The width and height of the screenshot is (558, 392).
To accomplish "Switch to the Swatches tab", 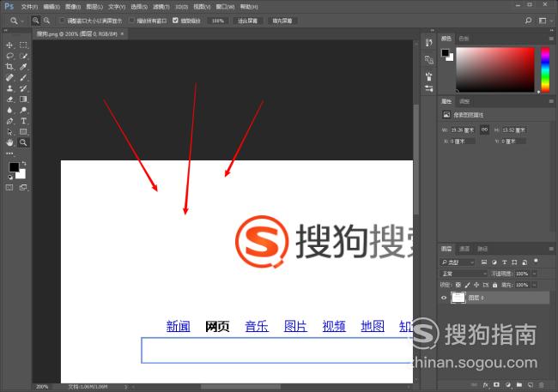I will (464, 39).
